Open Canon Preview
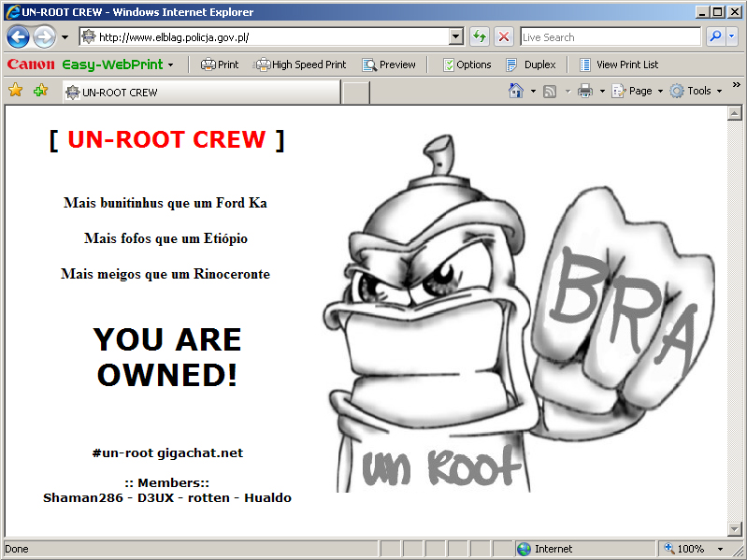747x560 pixels. [x=389, y=65]
